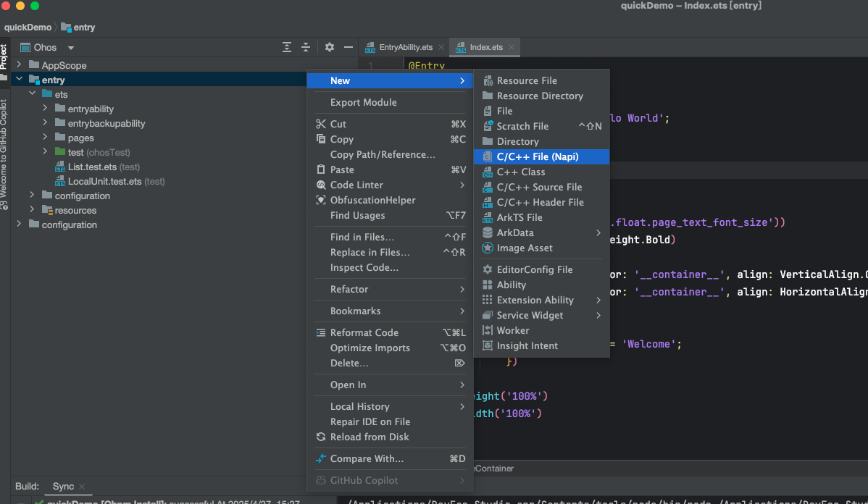Choose Repair IDE on File
The width and height of the screenshot is (868, 504).
tap(391, 421)
